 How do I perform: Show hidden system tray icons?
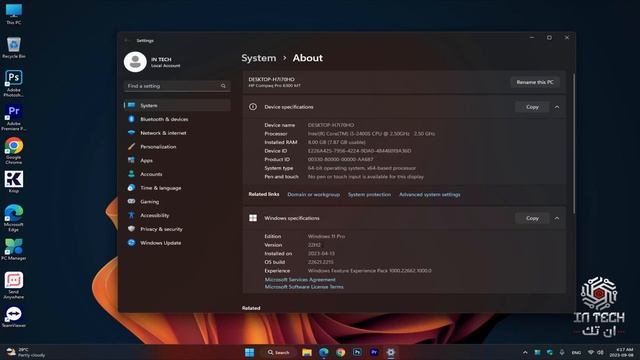pyautogui.click(x=525, y=352)
